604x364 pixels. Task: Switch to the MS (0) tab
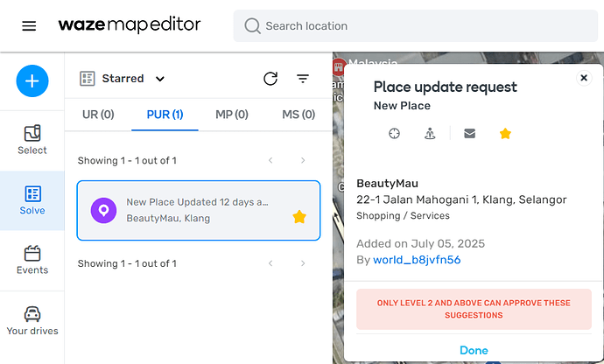tap(298, 115)
